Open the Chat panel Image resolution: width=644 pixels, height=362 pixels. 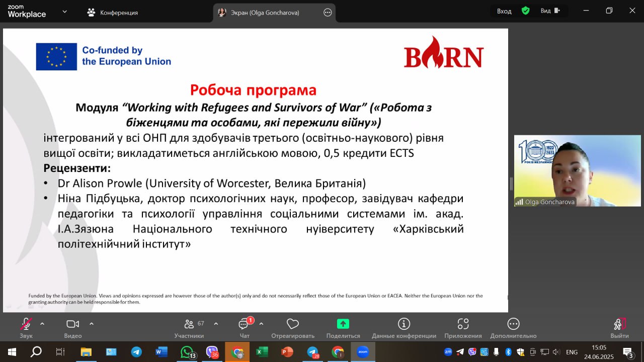tap(245, 327)
